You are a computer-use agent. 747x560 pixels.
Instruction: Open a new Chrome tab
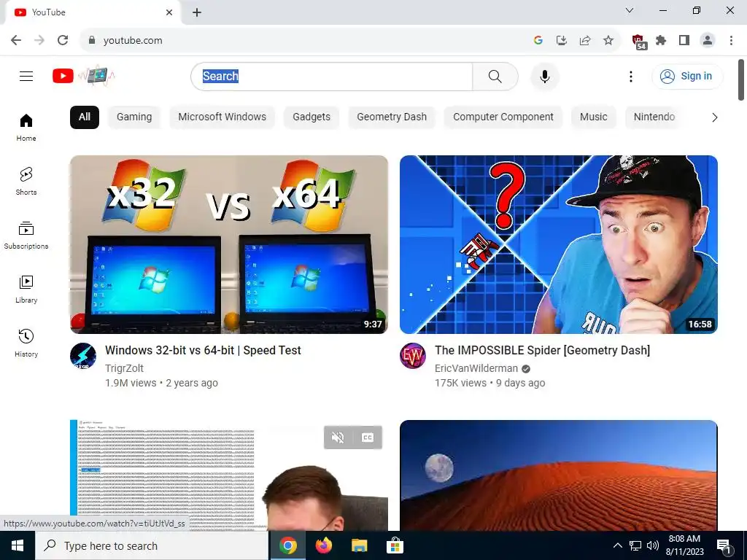pos(197,12)
